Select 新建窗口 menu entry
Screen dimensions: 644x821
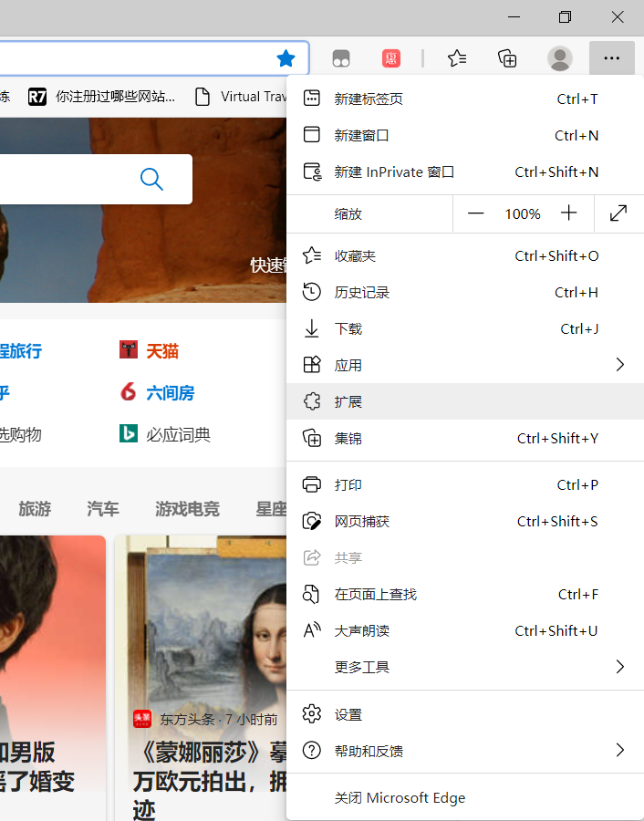click(465, 135)
